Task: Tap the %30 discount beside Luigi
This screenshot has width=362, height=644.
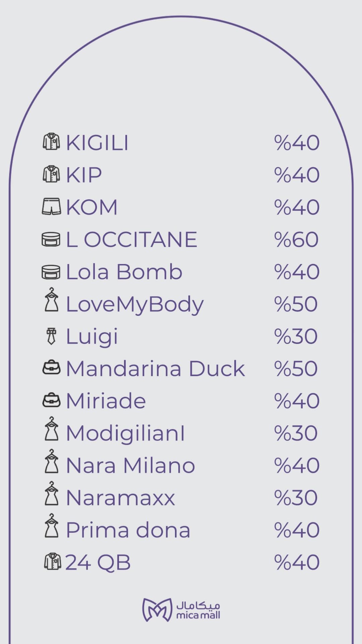Action: pos(296,336)
